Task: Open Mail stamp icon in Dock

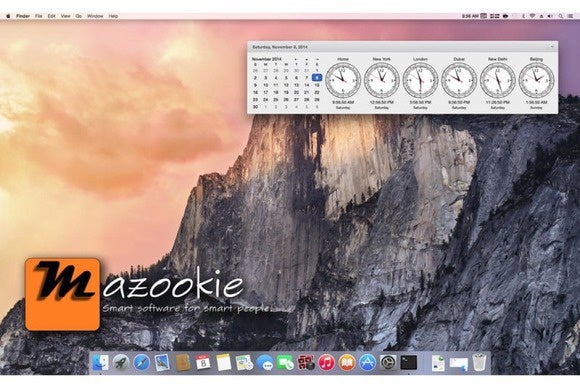Action: point(162,362)
